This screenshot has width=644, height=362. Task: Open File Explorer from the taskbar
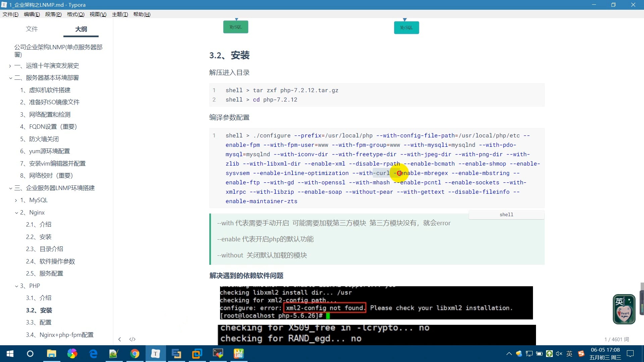click(x=51, y=354)
